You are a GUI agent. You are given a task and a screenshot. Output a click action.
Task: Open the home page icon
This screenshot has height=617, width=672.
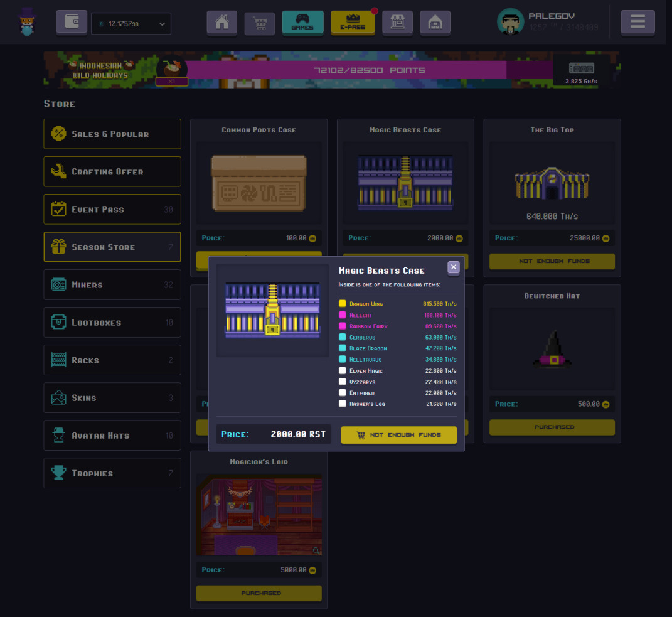tap(222, 23)
